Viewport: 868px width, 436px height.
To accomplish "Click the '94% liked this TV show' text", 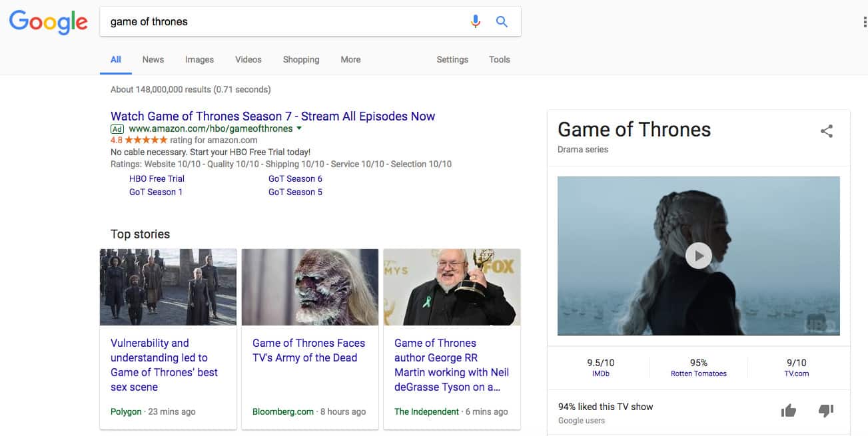I will 606,407.
